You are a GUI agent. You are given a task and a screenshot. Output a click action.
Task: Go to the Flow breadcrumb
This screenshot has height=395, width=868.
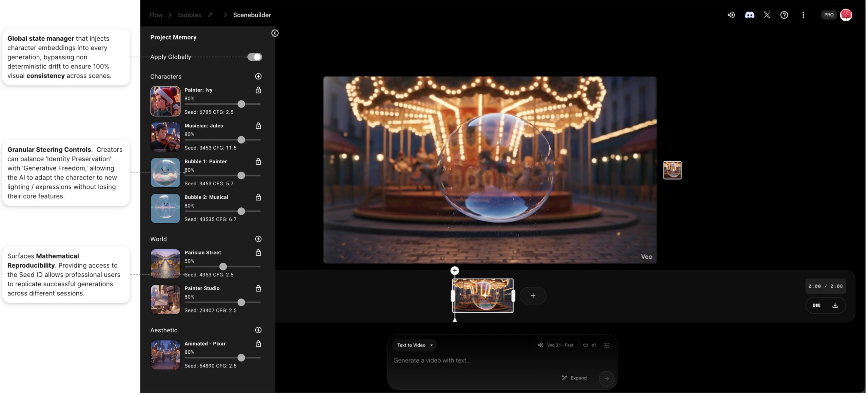pyautogui.click(x=156, y=15)
